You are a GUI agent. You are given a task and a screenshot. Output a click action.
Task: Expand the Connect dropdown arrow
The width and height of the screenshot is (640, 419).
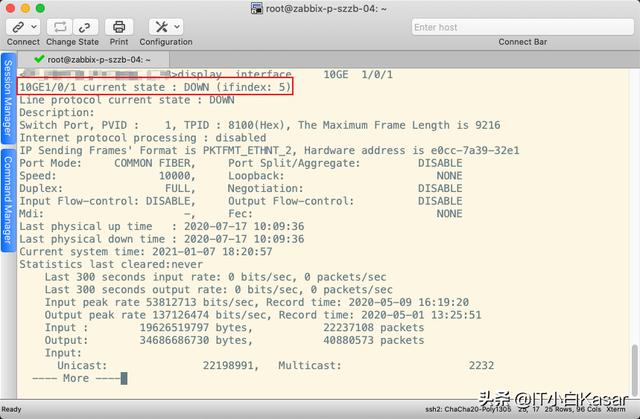34,27
